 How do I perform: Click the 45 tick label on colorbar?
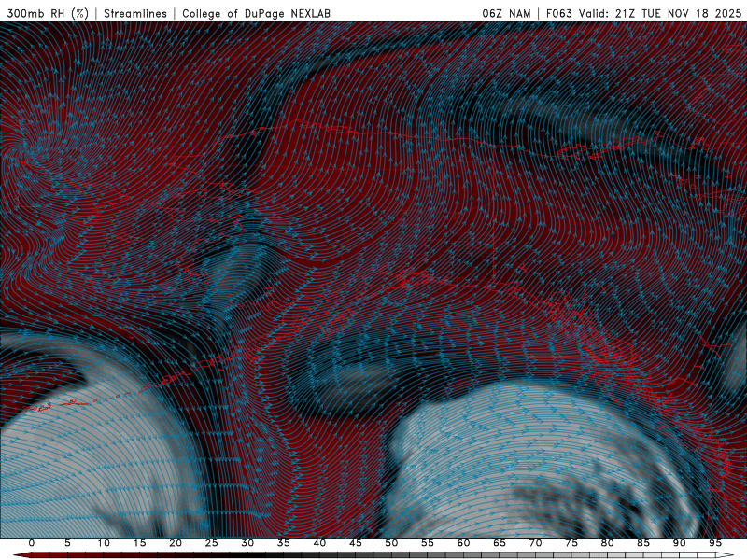pyautogui.click(x=356, y=543)
